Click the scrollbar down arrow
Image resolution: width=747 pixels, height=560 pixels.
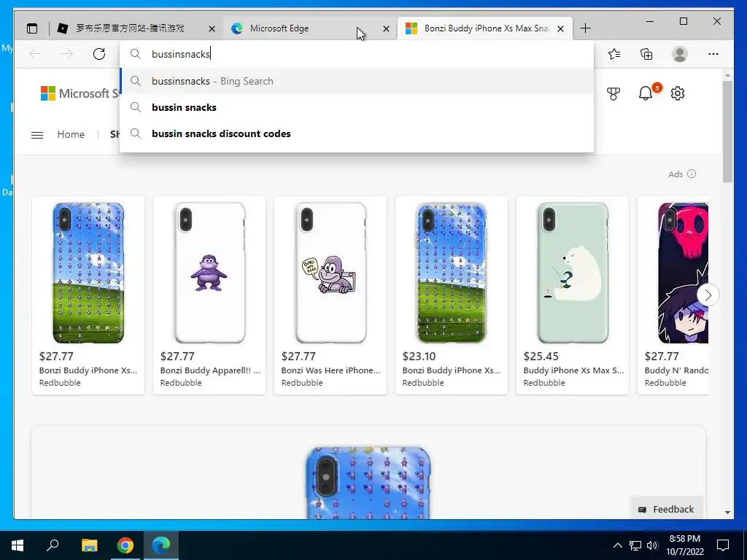727,513
